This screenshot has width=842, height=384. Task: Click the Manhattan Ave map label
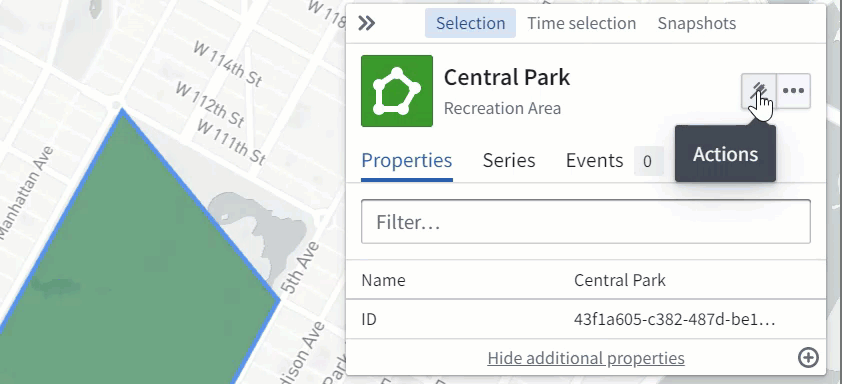[26, 191]
